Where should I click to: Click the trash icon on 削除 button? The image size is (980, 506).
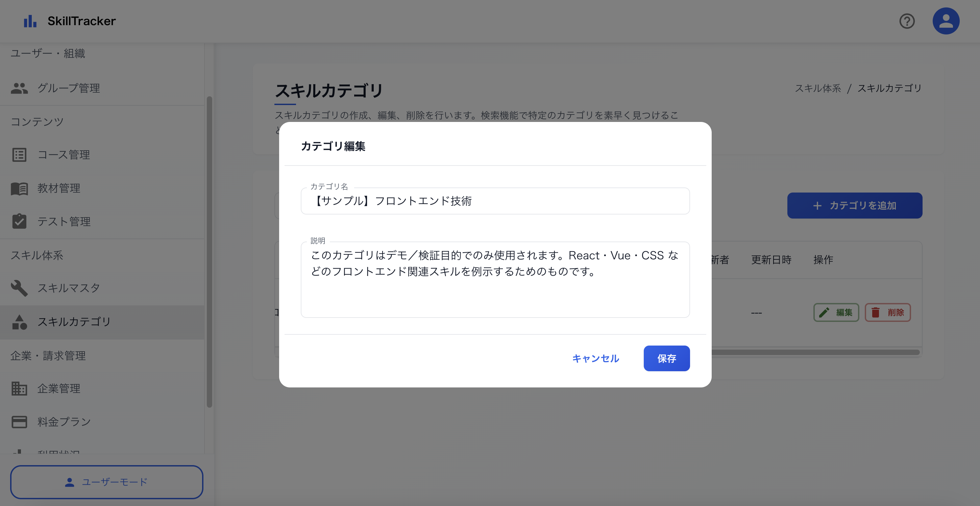pos(875,312)
